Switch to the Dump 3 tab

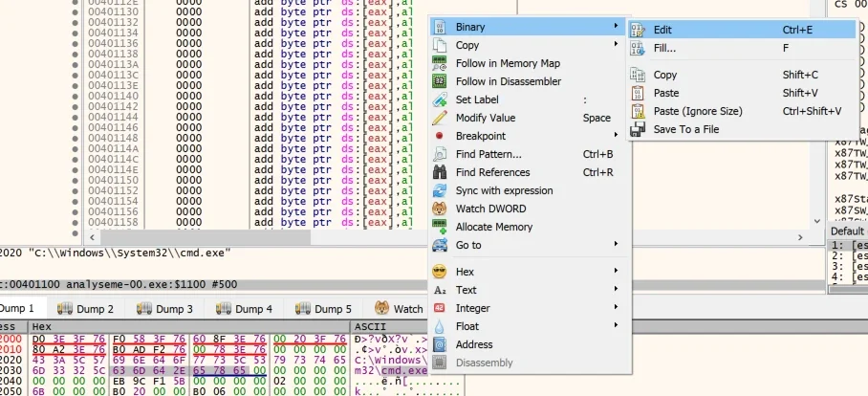coord(164,309)
